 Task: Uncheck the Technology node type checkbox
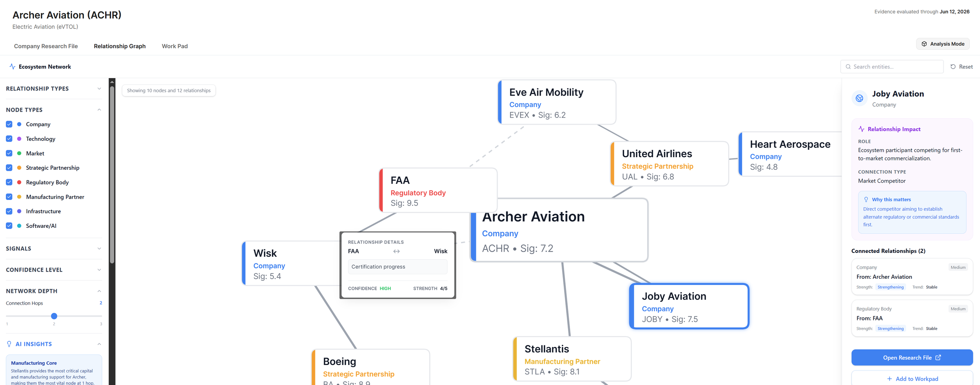[x=9, y=139]
